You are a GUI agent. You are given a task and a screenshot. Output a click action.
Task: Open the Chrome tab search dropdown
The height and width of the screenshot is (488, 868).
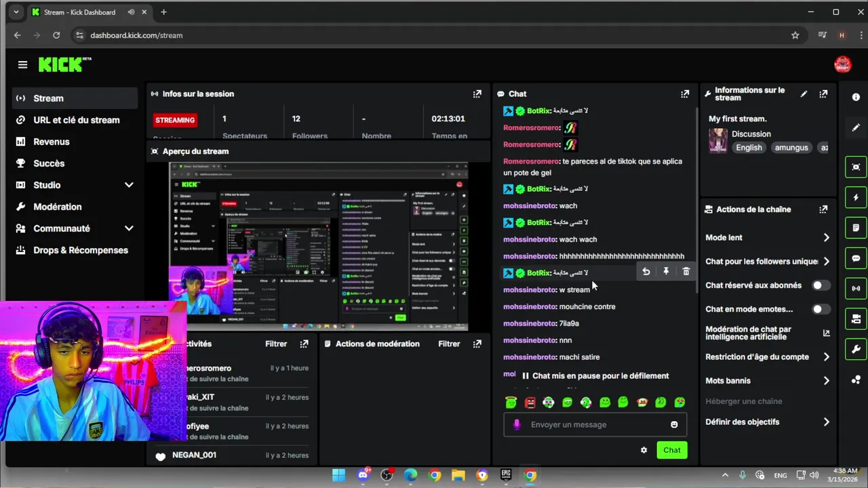16,12
